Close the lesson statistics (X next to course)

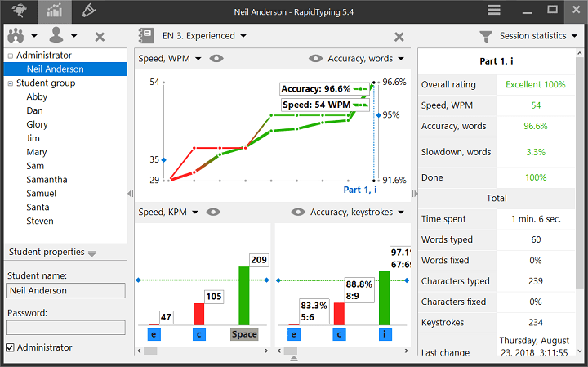click(399, 37)
